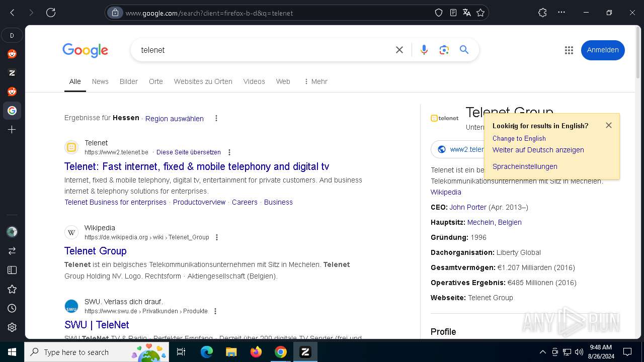
Task: Open File Explorer from taskbar
Action: click(231, 352)
